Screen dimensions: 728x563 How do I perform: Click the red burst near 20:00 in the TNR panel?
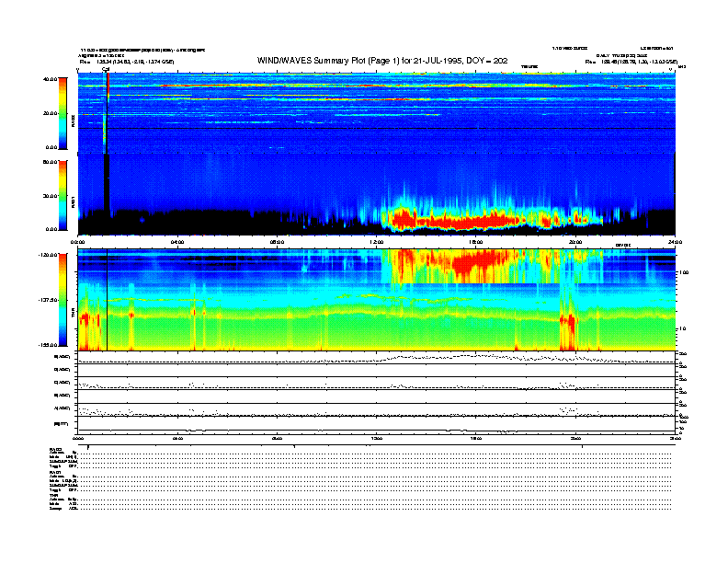(x=568, y=320)
